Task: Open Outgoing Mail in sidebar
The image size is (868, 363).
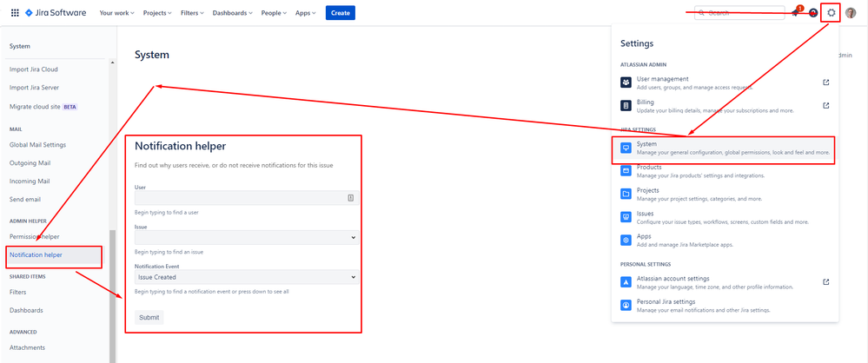Action: (x=30, y=163)
